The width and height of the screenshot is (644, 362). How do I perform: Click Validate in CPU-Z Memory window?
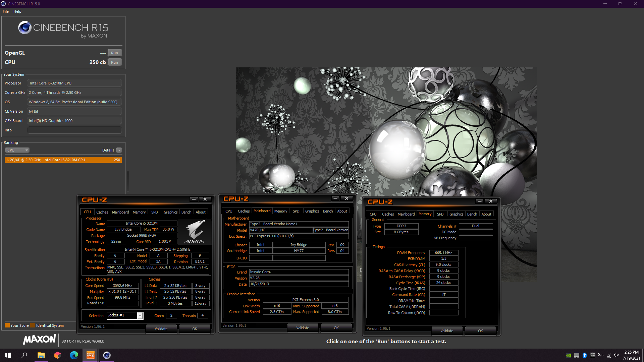(x=447, y=331)
